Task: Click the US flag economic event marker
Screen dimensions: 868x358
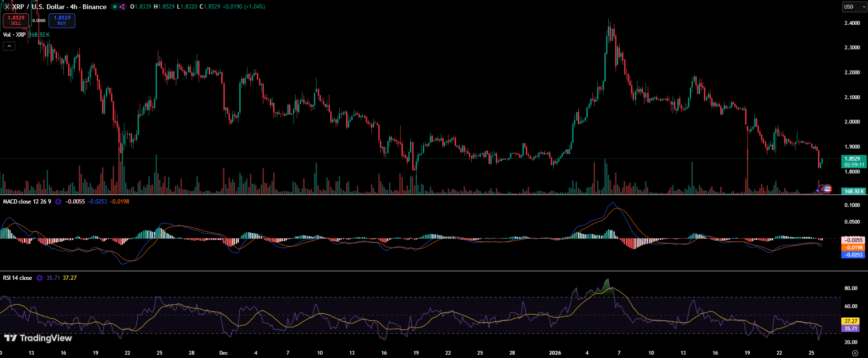Action: click(x=827, y=189)
